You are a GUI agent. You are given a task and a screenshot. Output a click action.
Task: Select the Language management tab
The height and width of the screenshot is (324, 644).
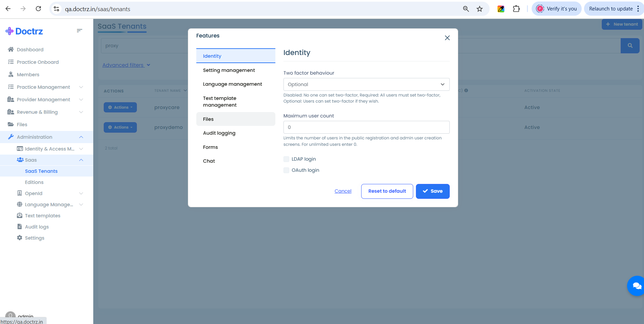pyautogui.click(x=236, y=84)
